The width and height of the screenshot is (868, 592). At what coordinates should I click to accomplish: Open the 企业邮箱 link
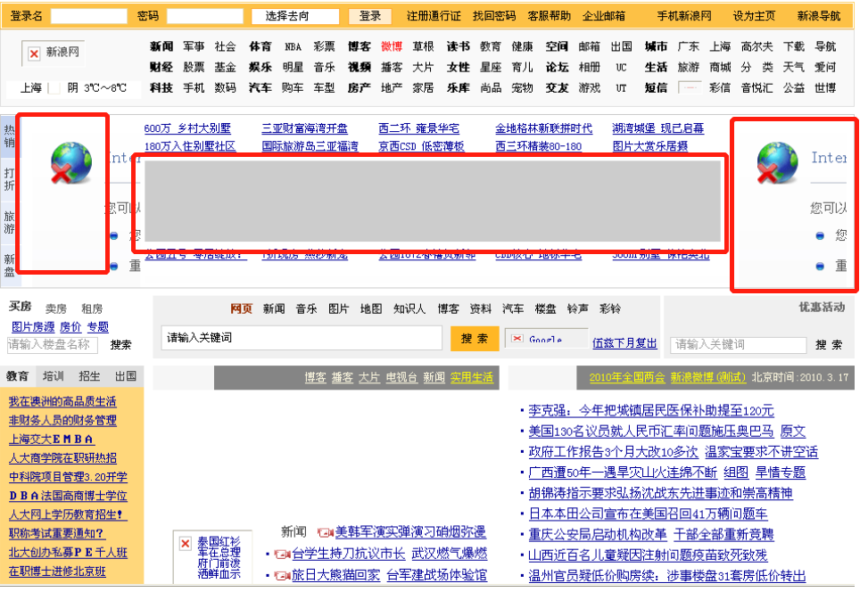click(603, 17)
